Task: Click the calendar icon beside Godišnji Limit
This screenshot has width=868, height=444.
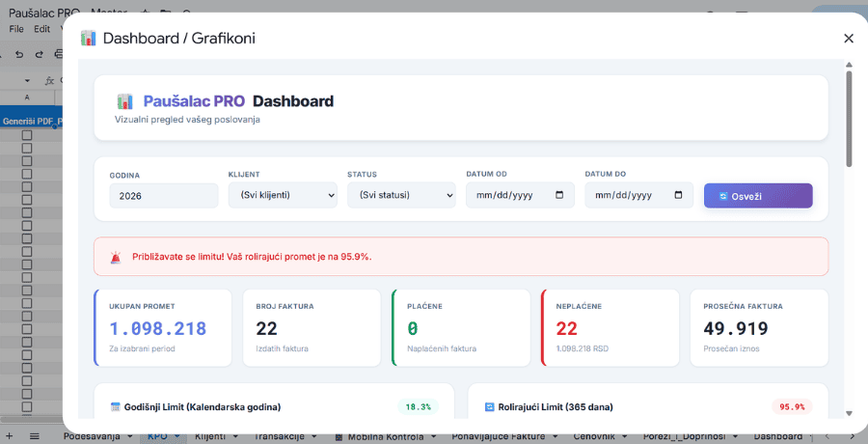Action: click(115, 407)
